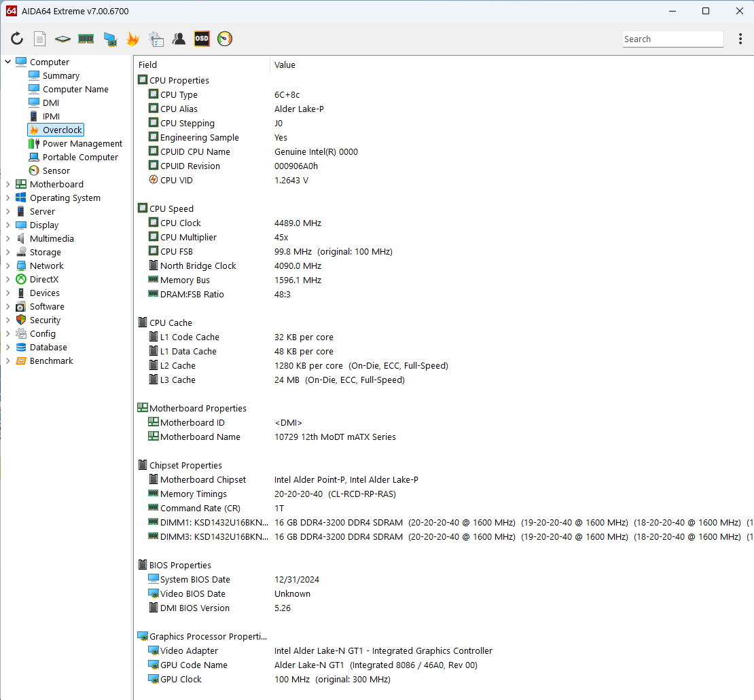Image resolution: width=754 pixels, height=700 pixels.
Task: Click the 4489.0 MHz CPU clock value
Action: pos(298,223)
